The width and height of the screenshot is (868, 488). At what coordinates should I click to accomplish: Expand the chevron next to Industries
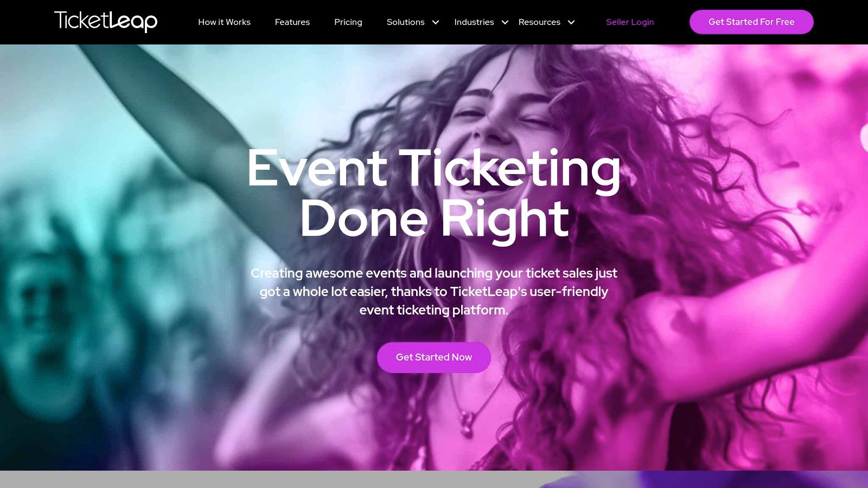pyautogui.click(x=505, y=22)
